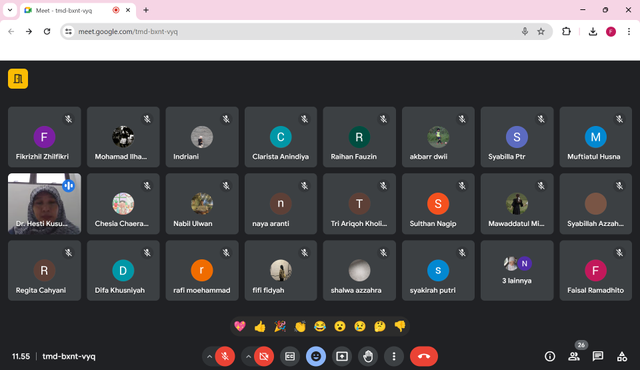This screenshot has width=640, height=370.
Task: Open the activities shapes icon
Action: pos(622,356)
